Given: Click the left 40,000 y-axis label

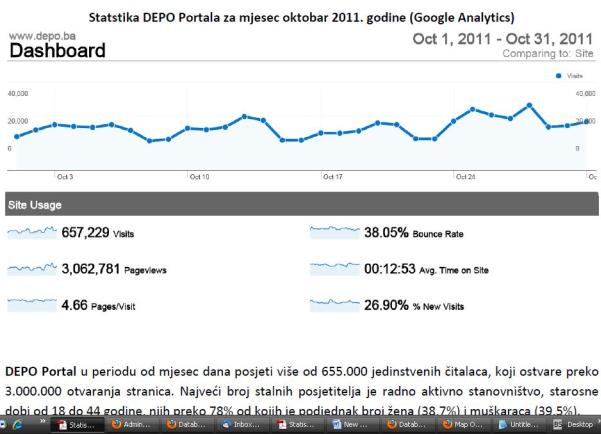Looking at the screenshot, I should [x=18, y=94].
